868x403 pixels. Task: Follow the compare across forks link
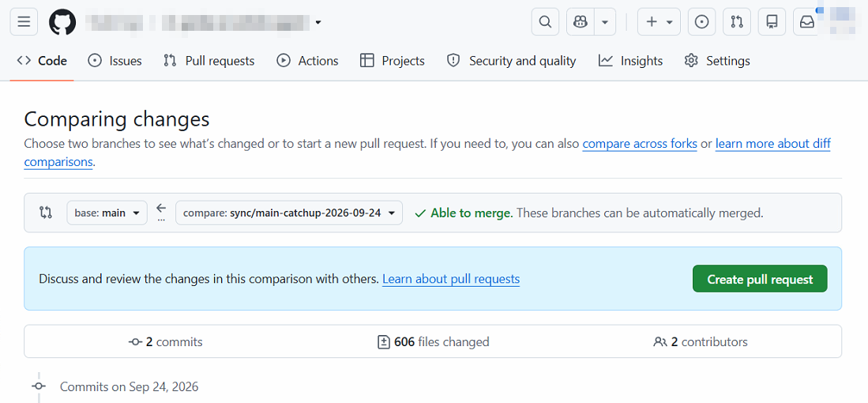[x=640, y=144]
